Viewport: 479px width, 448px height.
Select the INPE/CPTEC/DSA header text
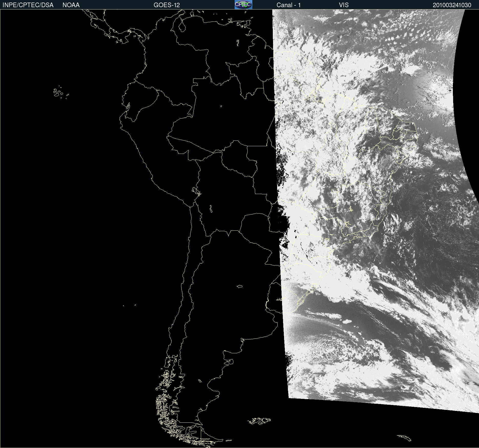[x=28, y=5]
